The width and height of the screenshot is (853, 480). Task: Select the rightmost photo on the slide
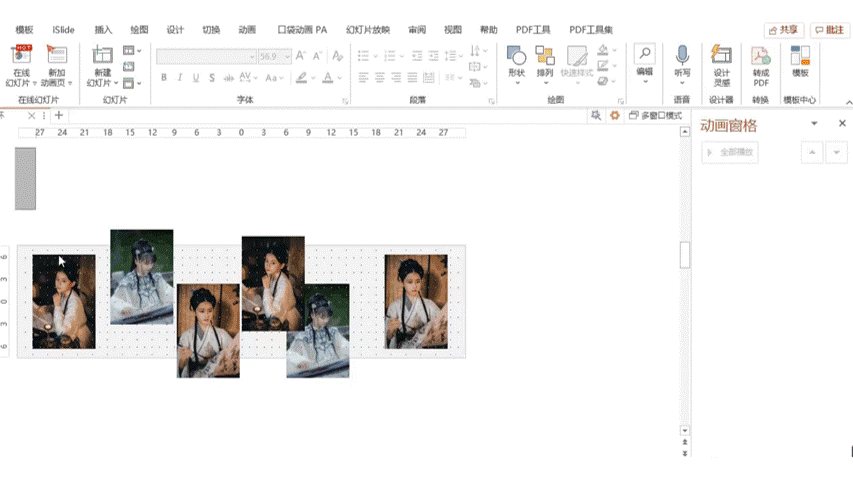coord(416,301)
